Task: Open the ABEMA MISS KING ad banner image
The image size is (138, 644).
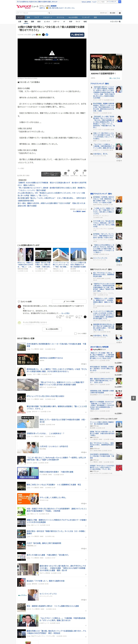Action: [106, 62]
